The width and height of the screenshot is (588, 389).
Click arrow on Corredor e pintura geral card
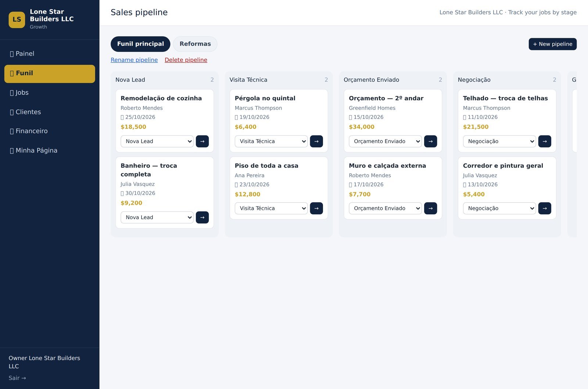tap(545, 208)
